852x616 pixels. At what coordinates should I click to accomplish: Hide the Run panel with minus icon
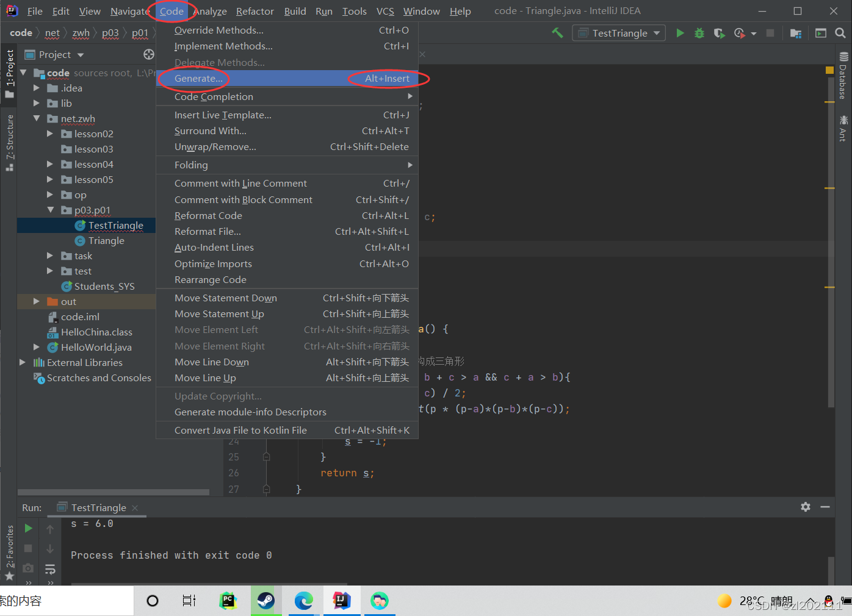(x=825, y=507)
